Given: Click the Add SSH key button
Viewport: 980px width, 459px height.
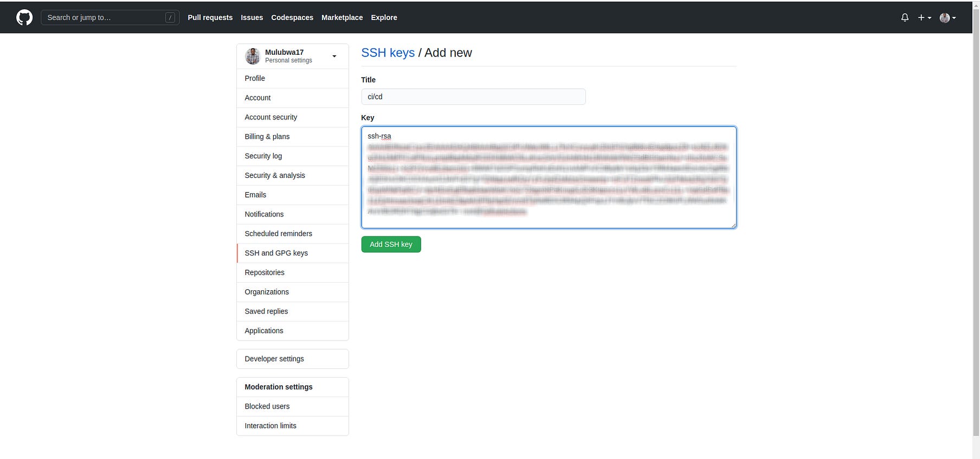Looking at the screenshot, I should [391, 245].
